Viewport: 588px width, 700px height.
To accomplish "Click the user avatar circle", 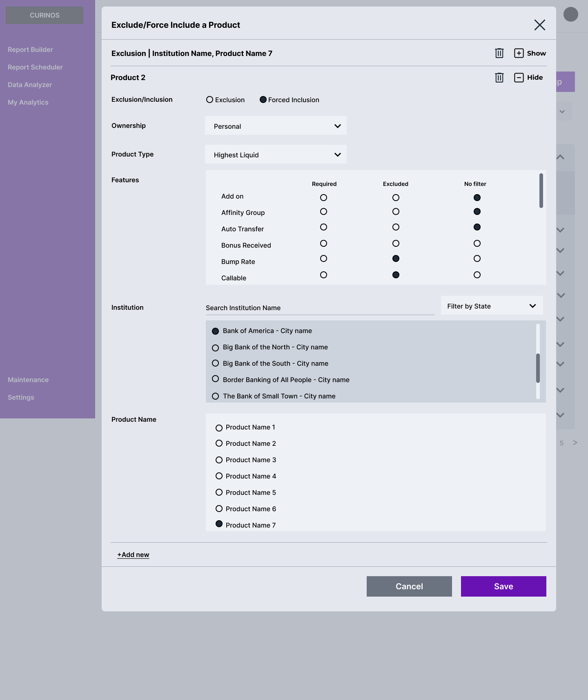I will tap(571, 14).
